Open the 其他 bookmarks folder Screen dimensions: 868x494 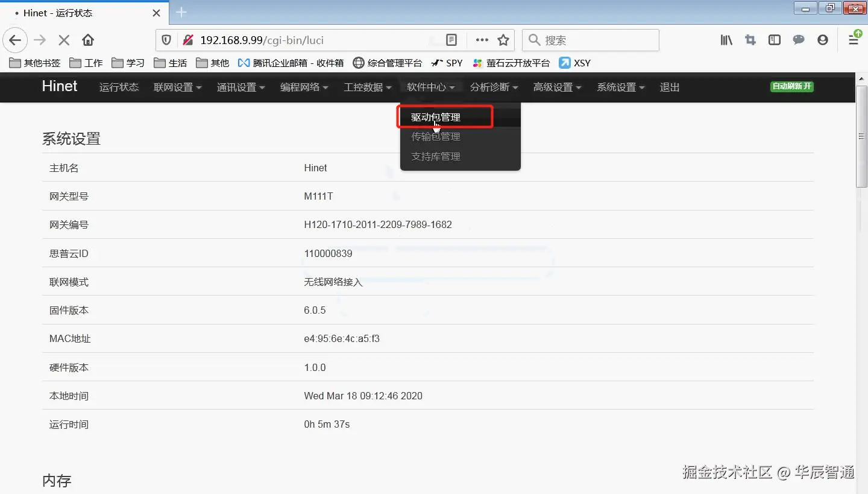coord(213,63)
